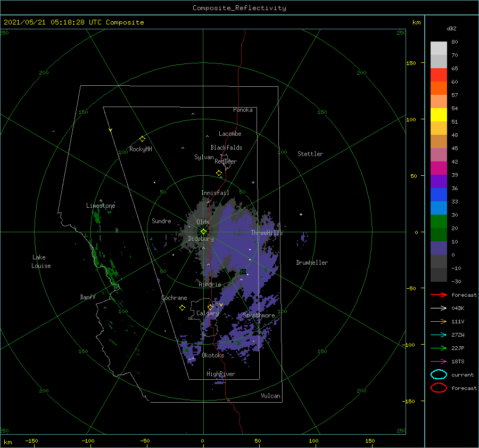Click the Composite_Reflectivity title
479x448 pixels.
[x=240, y=8]
